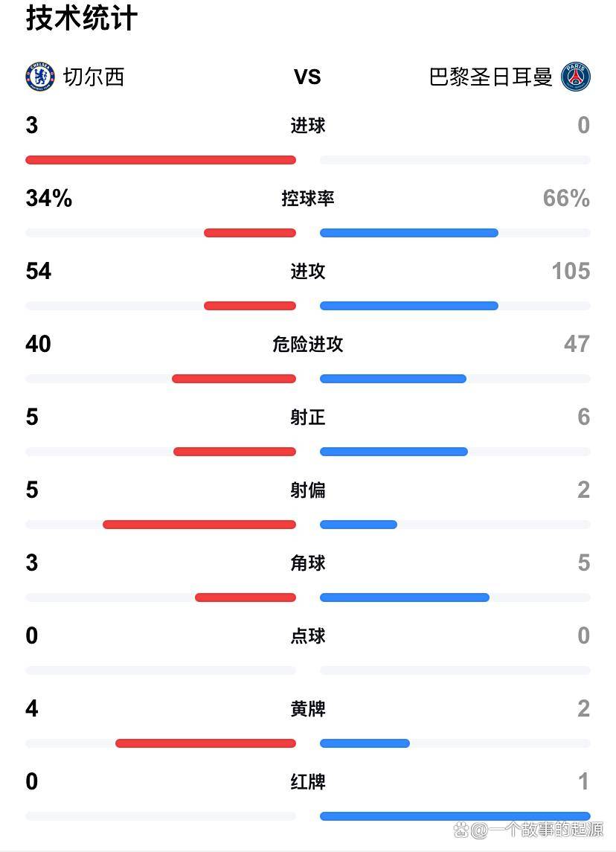
Task: Click the blue 控球率 bar showing 66%
Action: coord(409,233)
